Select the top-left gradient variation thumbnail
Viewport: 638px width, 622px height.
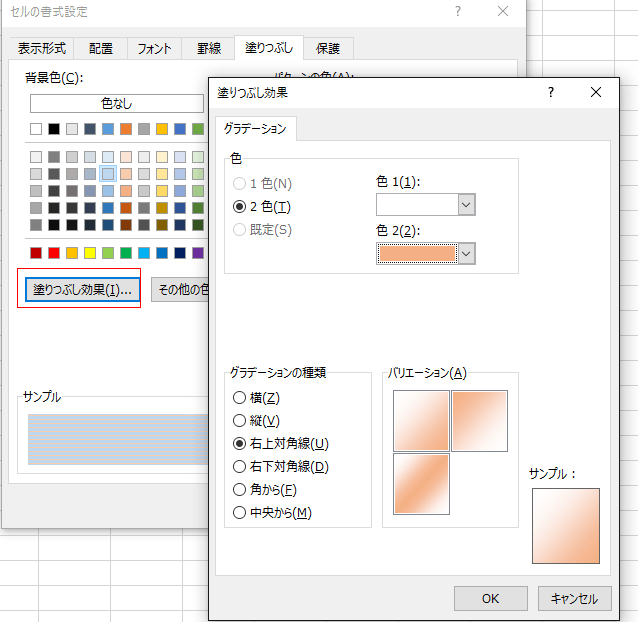(421, 420)
